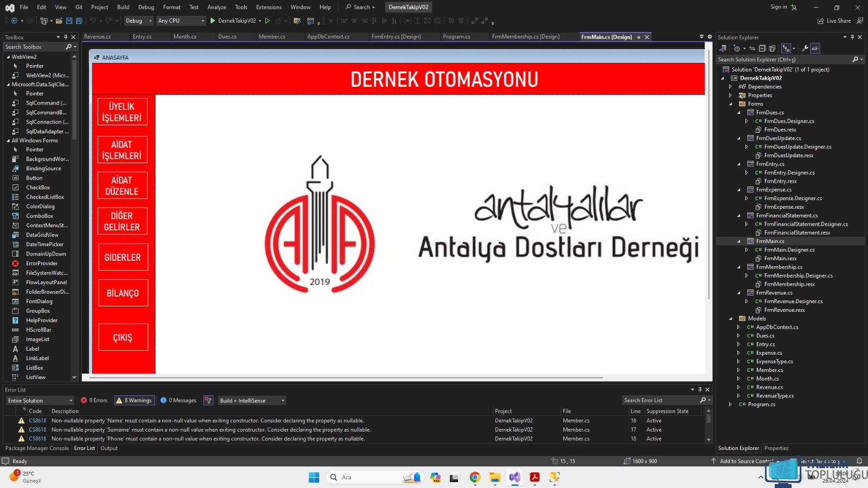Click the Save toolbar icon
Screen dimensions: 868x488
pos(69,21)
